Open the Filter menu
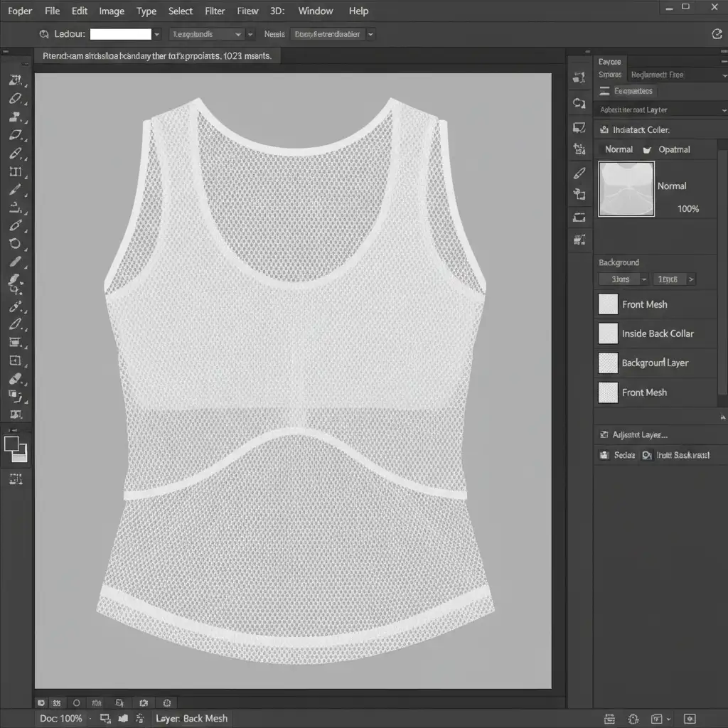The height and width of the screenshot is (728, 728). 215,11
